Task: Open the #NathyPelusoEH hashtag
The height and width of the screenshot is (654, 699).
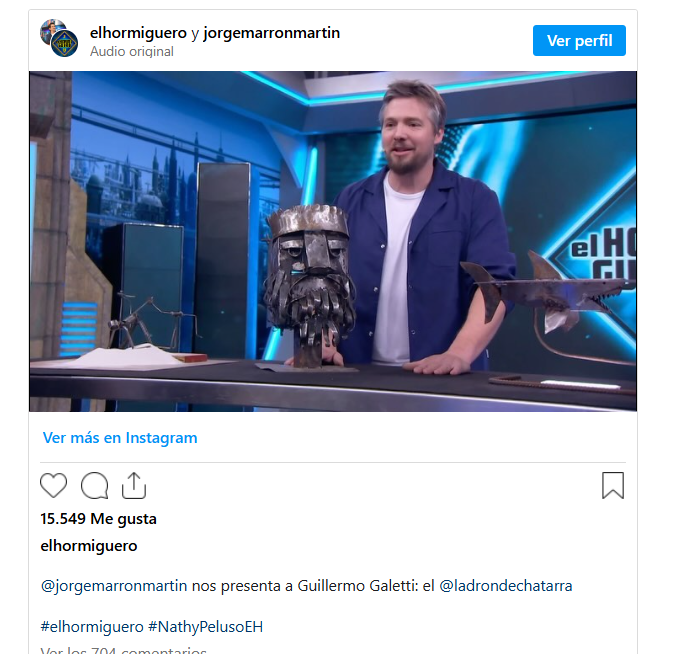Action: tap(206, 627)
